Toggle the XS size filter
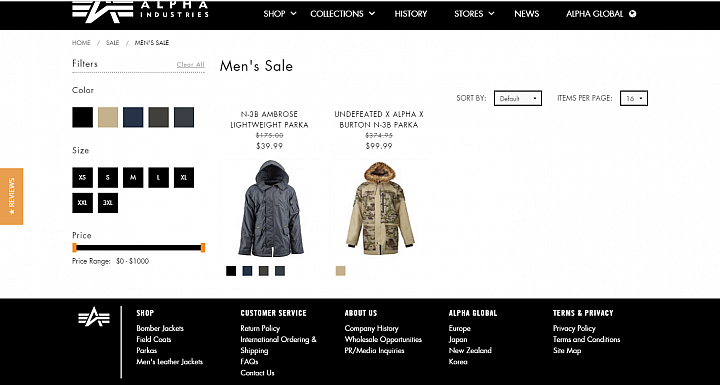 pyautogui.click(x=83, y=177)
